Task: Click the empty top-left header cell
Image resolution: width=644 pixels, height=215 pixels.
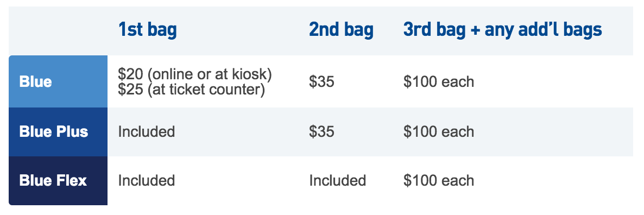Action: 58,31
